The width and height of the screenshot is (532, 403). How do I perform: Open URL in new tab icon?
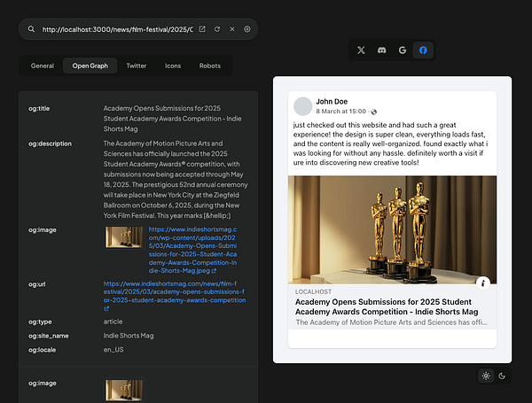point(202,29)
